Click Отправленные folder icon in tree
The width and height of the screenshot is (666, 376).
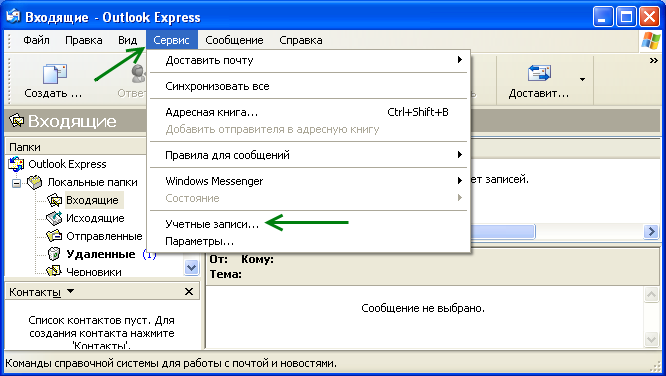click(x=54, y=236)
